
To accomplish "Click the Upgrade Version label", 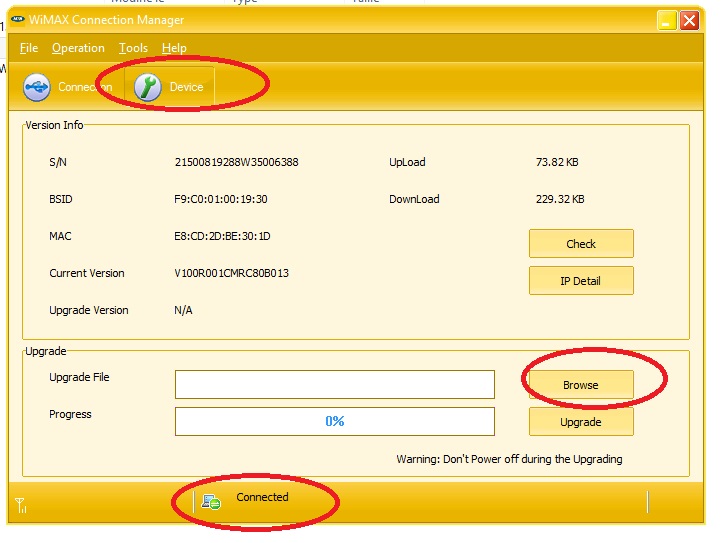I will 89,310.
